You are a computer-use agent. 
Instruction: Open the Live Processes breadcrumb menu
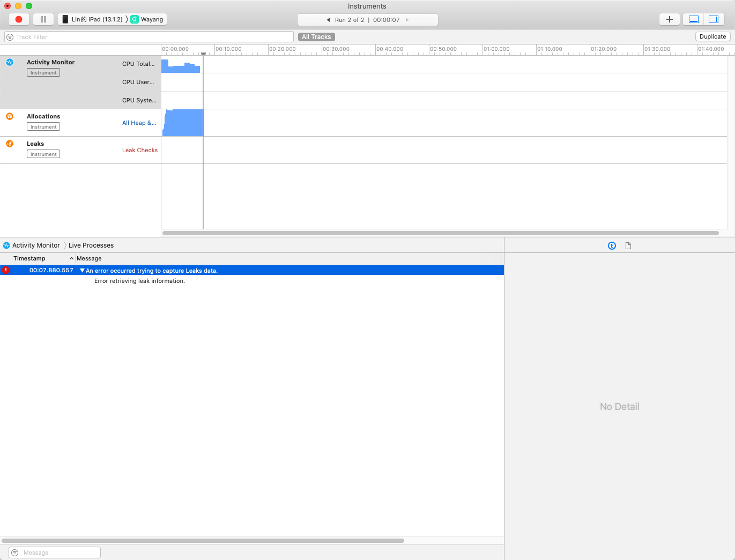tap(91, 245)
